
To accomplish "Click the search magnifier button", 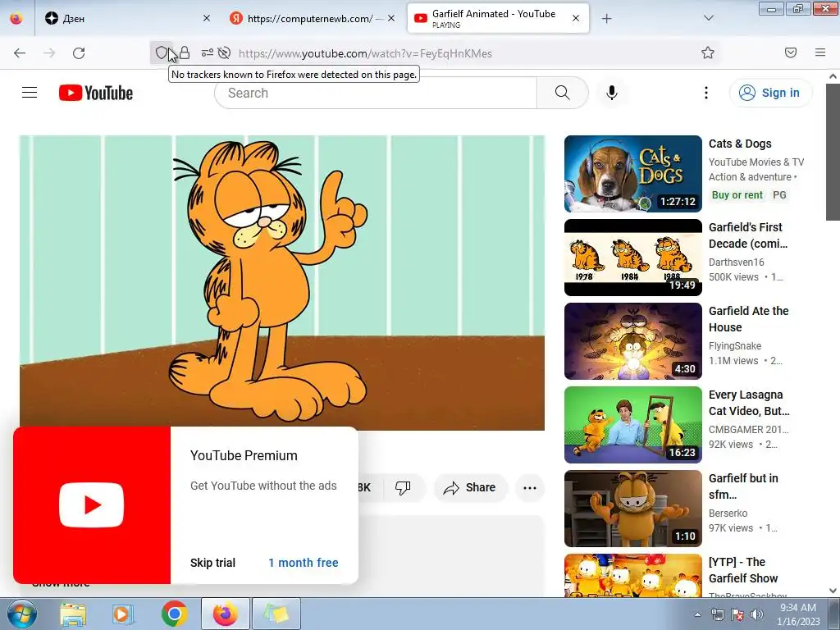I will (x=563, y=93).
